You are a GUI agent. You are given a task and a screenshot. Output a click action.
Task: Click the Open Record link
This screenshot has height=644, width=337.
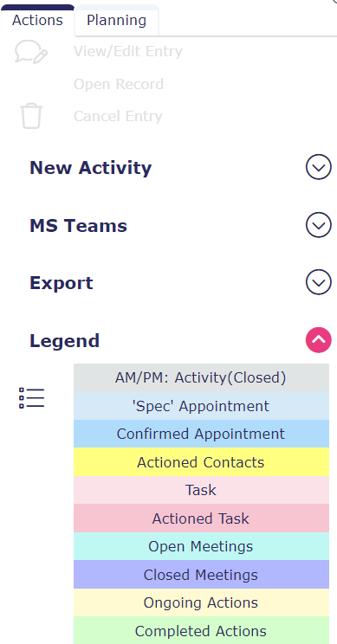click(x=119, y=84)
